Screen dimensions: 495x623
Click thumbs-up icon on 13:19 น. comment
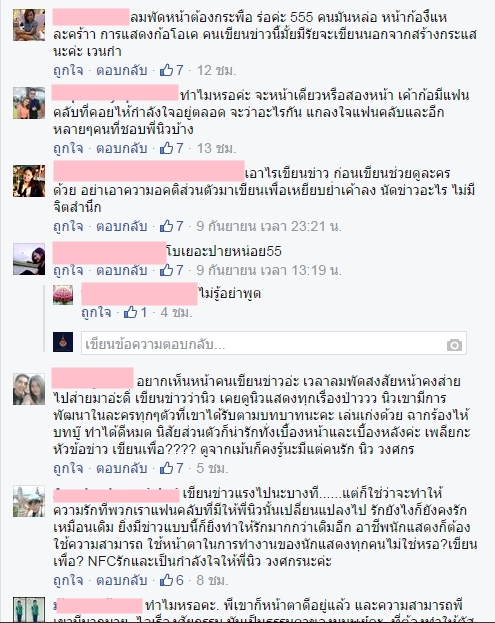[166, 270]
